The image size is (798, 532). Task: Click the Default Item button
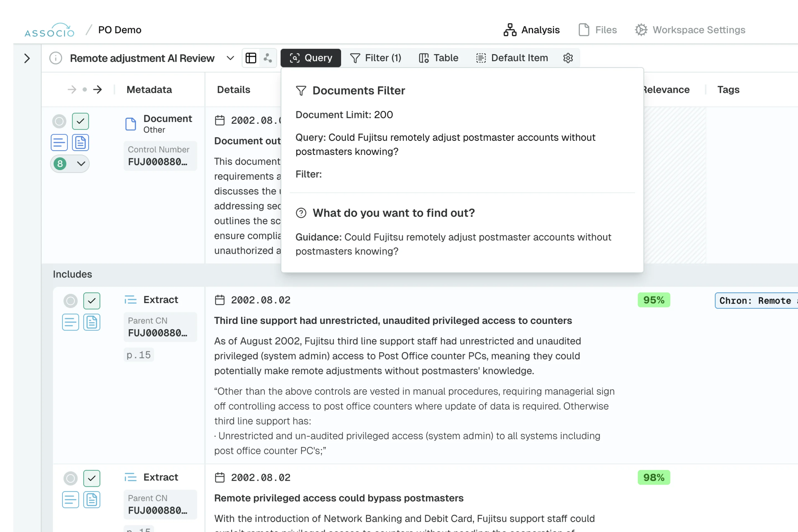pos(512,58)
